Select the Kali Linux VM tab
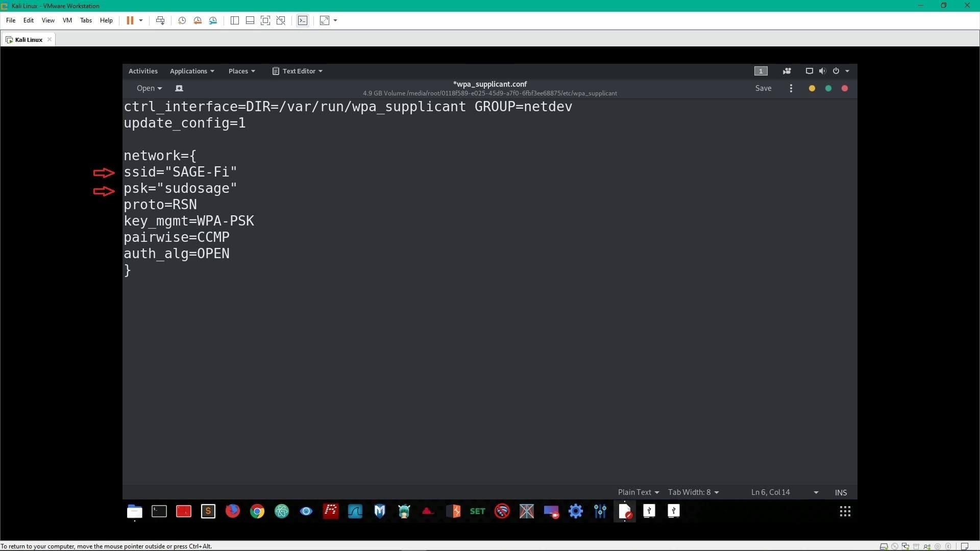Screen dimensions: 980x551 click(29, 39)
